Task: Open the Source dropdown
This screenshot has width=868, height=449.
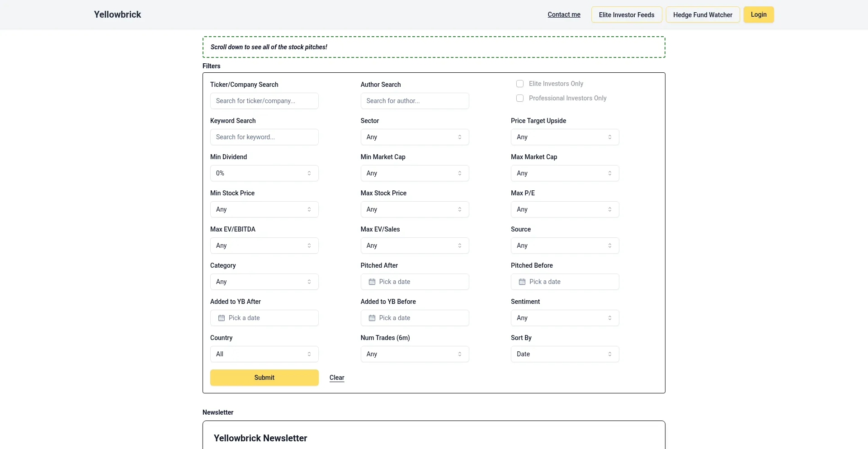Action: (x=565, y=246)
